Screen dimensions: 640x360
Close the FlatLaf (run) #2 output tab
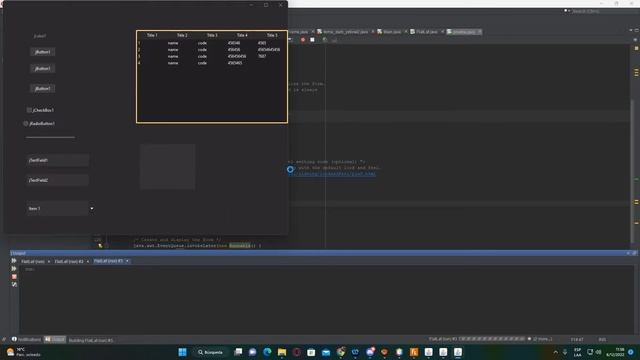coord(87,261)
